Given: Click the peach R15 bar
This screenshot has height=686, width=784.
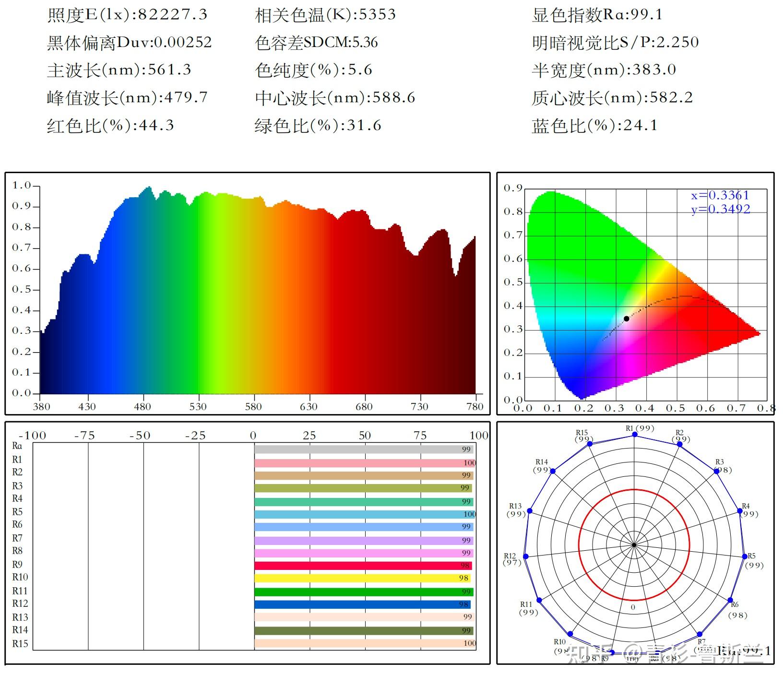Looking at the screenshot, I should coord(365,643).
